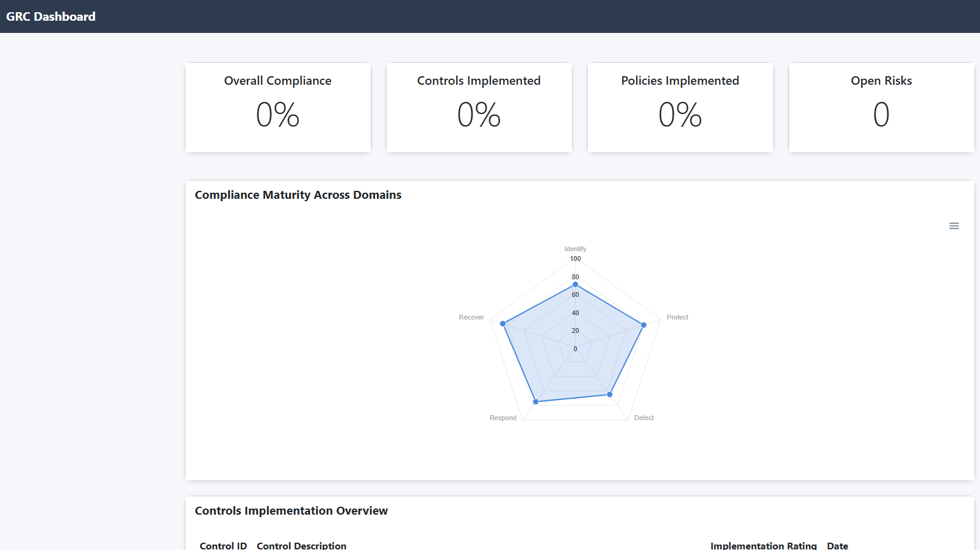The height and width of the screenshot is (550, 980).
Task: Select the Respond axis label
Action: [x=503, y=418]
